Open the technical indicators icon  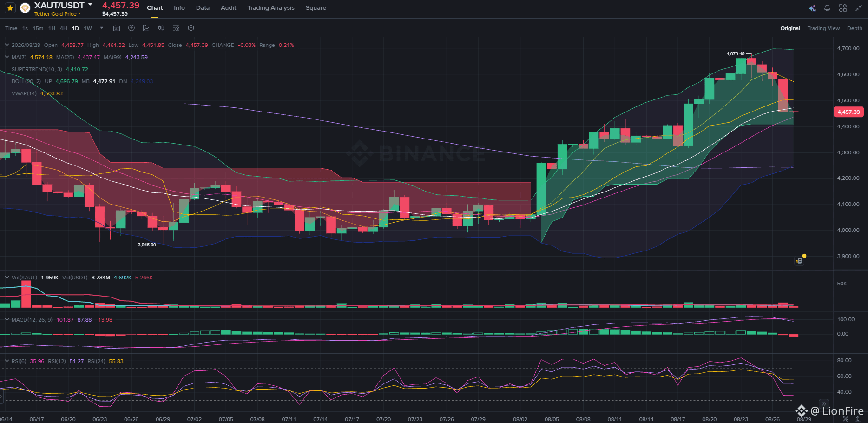pyautogui.click(x=146, y=28)
